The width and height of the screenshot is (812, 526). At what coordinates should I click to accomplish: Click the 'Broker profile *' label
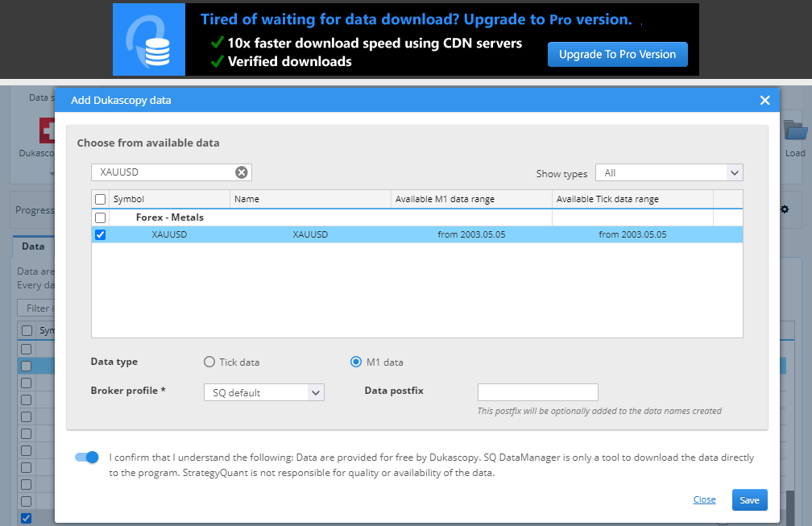click(128, 391)
